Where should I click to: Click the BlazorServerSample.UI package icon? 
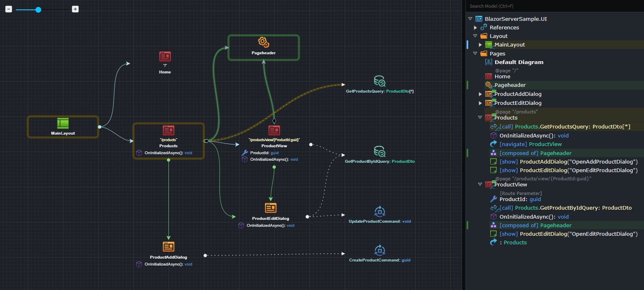point(479,19)
